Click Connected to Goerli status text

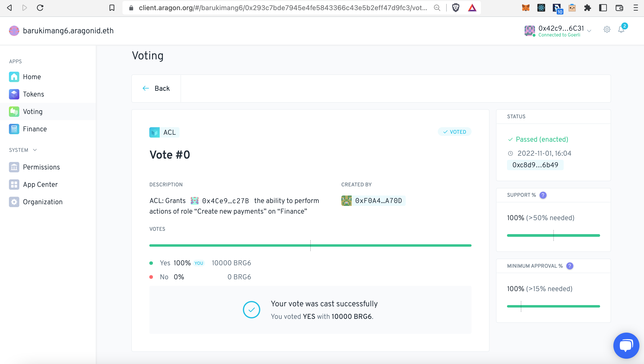point(559,35)
